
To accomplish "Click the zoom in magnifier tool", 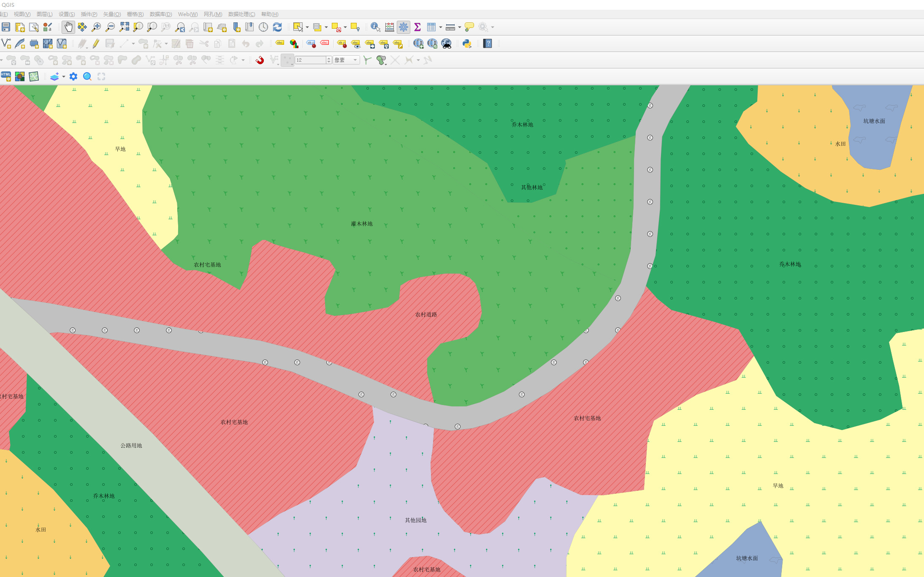I will tap(96, 27).
